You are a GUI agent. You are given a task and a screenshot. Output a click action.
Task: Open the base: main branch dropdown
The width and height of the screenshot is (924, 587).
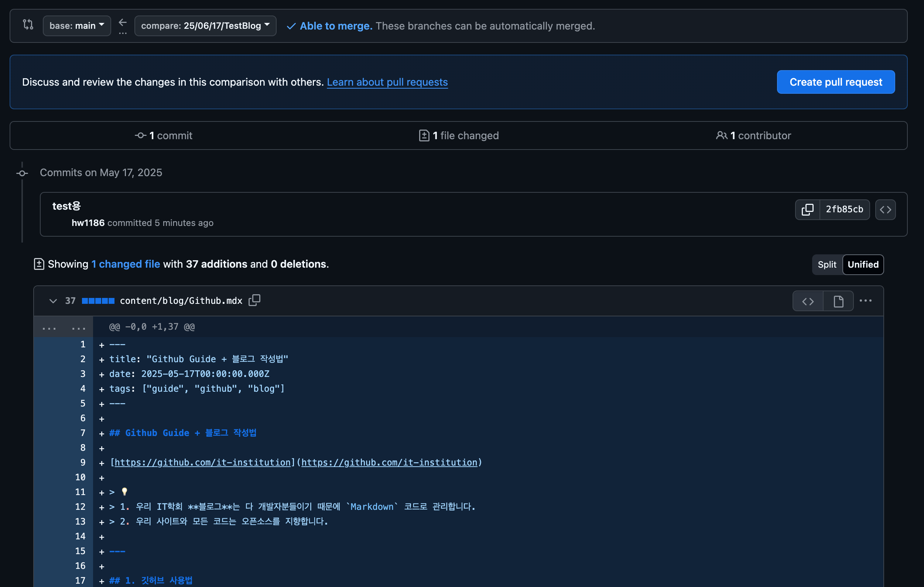coord(77,26)
